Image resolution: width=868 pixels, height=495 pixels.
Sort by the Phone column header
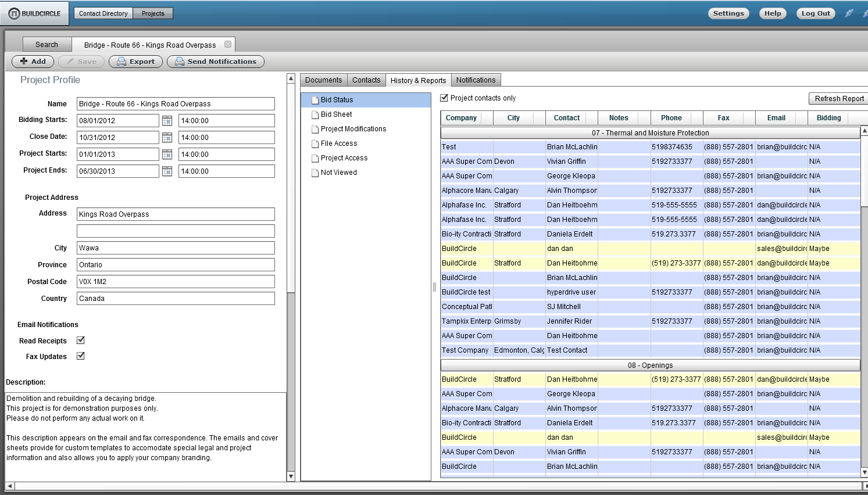677,118
